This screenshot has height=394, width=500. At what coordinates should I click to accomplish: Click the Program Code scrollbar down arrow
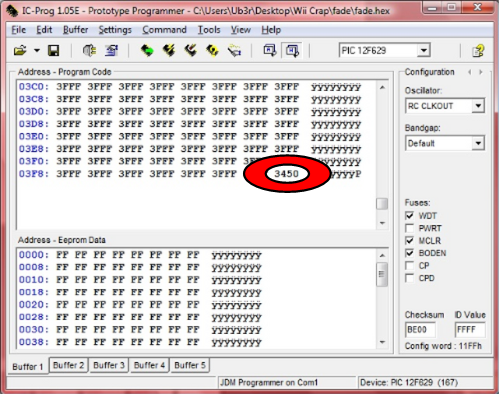pyautogui.click(x=382, y=223)
